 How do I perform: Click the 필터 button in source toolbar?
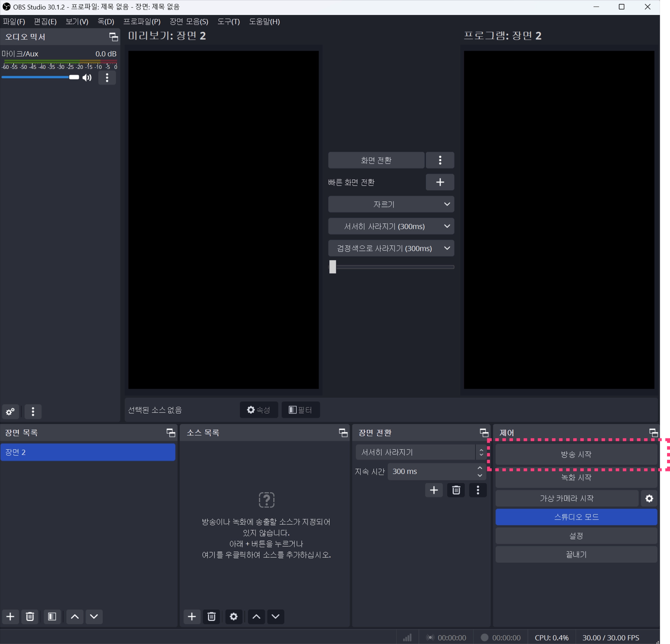(x=300, y=410)
